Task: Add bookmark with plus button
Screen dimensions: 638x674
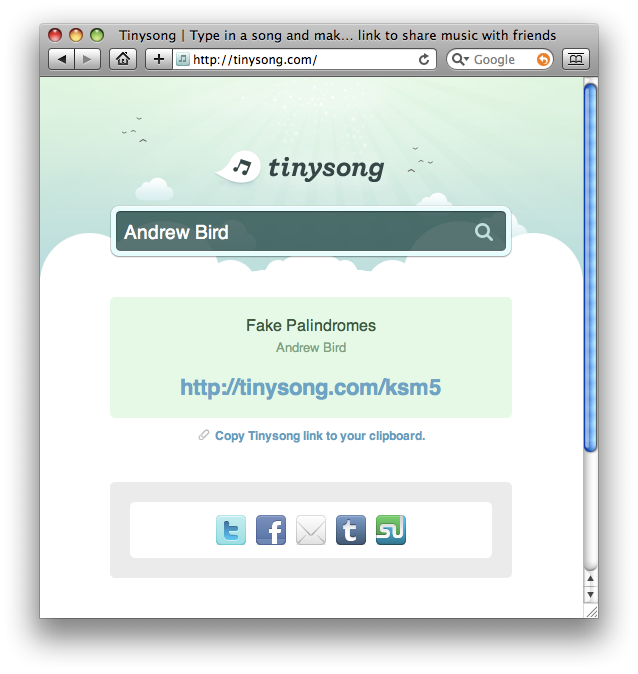Action: tap(159, 59)
